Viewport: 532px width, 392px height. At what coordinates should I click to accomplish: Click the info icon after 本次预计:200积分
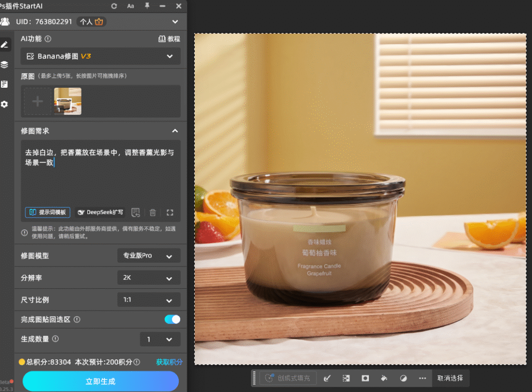pos(137,362)
